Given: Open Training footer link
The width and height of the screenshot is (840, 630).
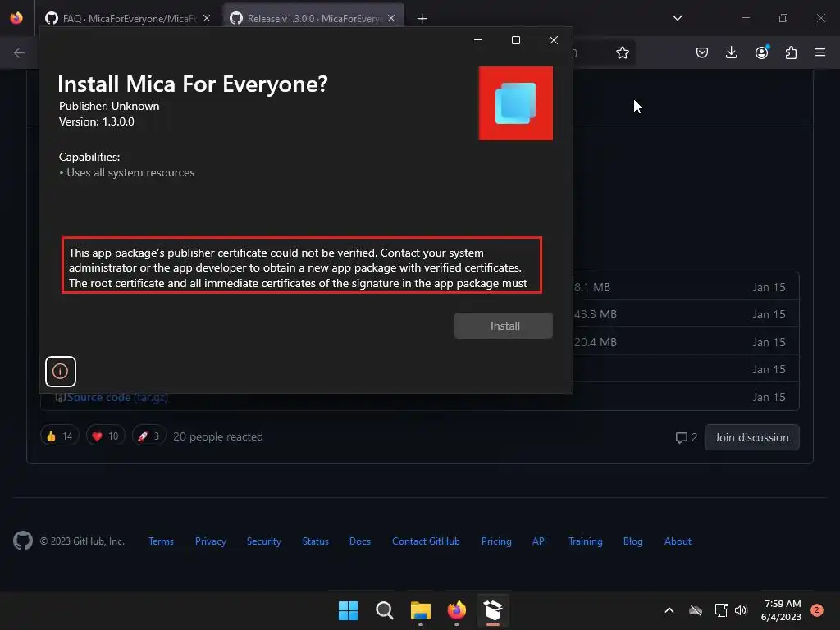Looking at the screenshot, I should click(586, 541).
